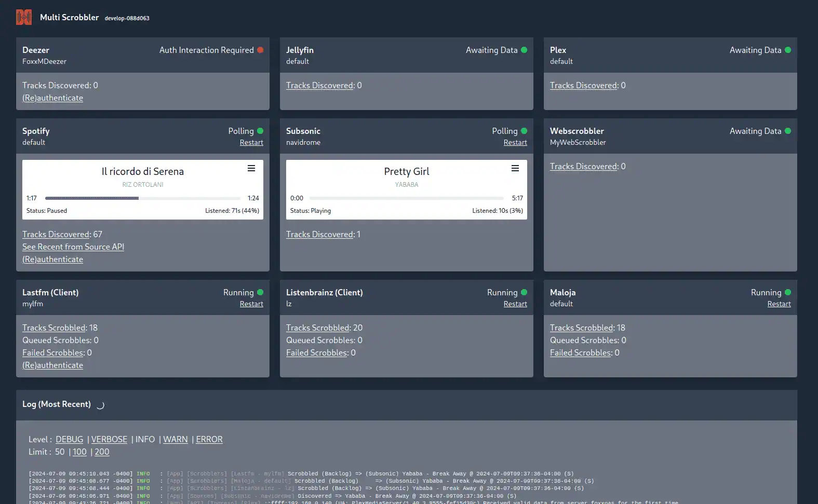The width and height of the screenshot is (818, 504).
Task: Click the develop-088d063 version label
Action: click(x=127, y=18)
